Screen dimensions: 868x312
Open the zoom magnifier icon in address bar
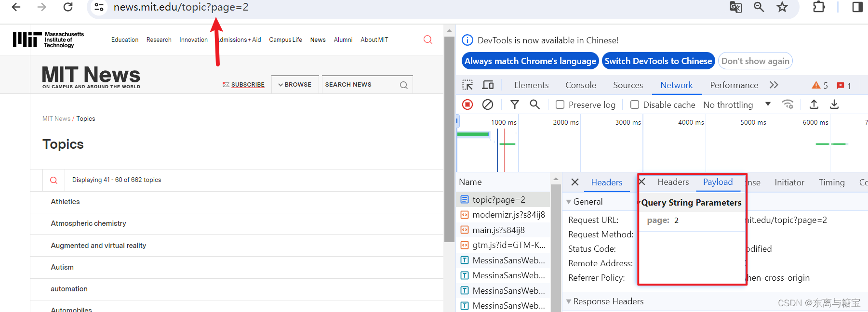(x=759, y=7)
